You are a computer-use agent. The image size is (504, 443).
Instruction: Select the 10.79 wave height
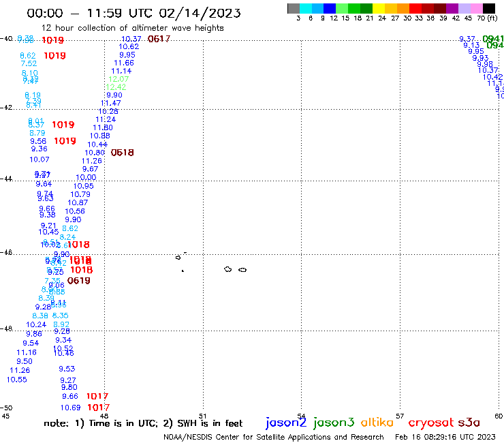[x=80, y=195]
